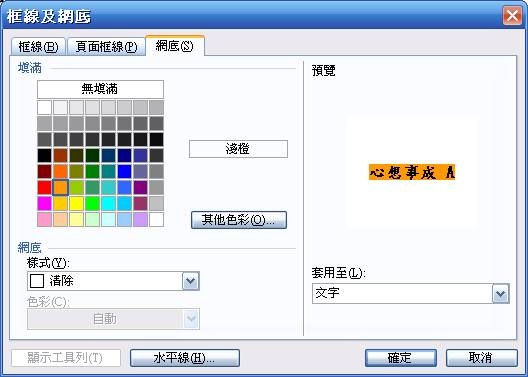Choose the bright red fill swatch
528x377 pixels.
pyautogui.click(x=44, y=187)
